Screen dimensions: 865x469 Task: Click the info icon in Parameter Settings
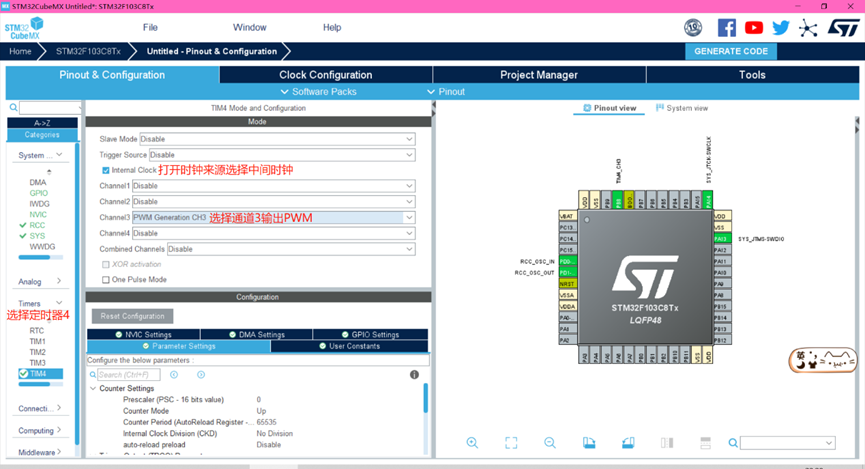coord(414,375)
